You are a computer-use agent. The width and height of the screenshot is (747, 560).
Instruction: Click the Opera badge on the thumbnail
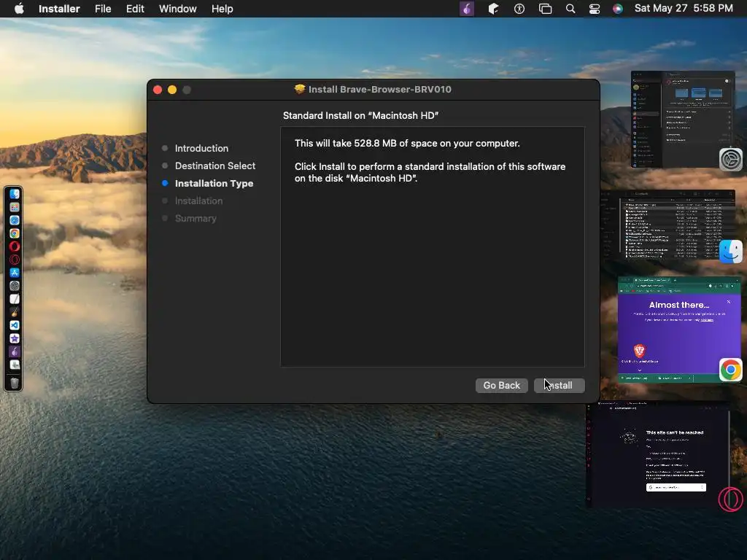tap(730, 499)
